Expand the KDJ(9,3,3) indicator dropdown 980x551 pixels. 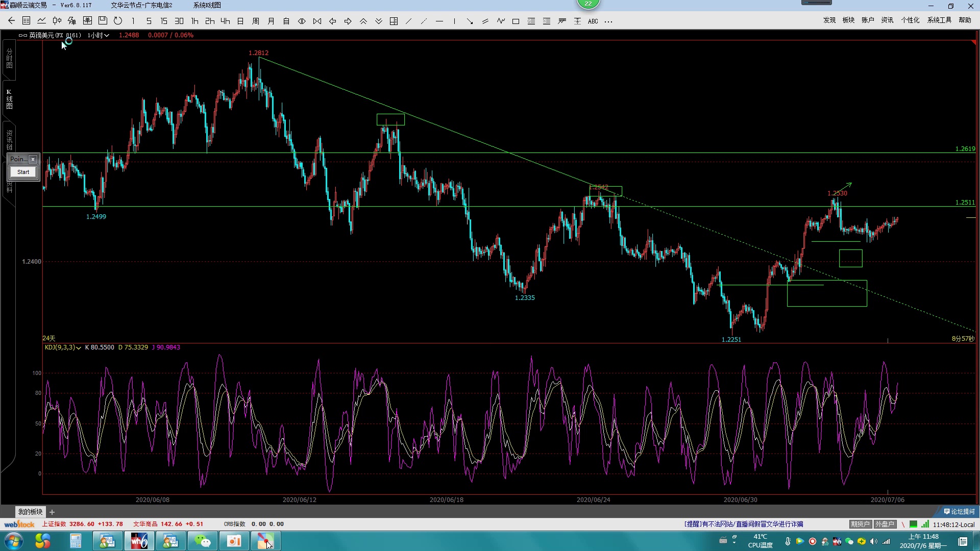79,347
